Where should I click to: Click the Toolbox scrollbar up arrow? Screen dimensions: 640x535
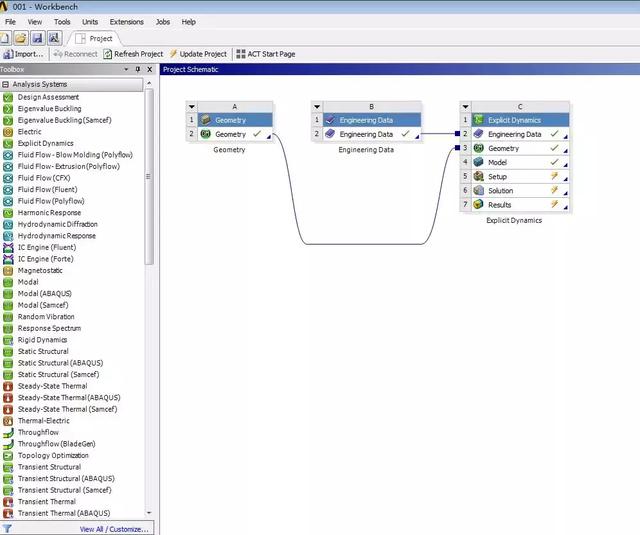coord(149,83)
